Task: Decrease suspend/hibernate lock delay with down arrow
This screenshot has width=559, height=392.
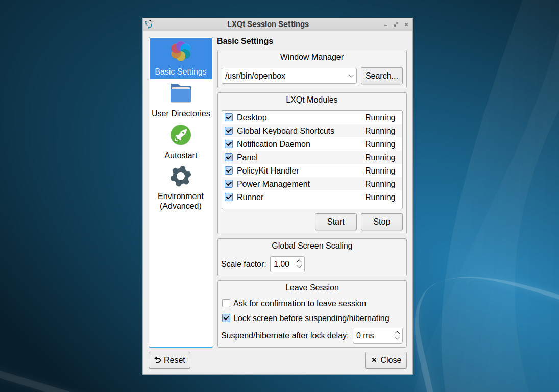Action: 397,338
